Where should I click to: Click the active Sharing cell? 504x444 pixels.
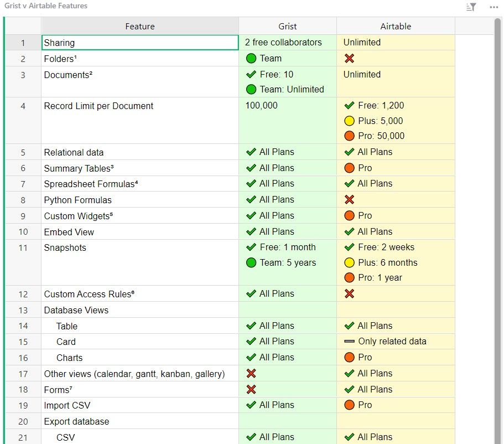[140, 43]
